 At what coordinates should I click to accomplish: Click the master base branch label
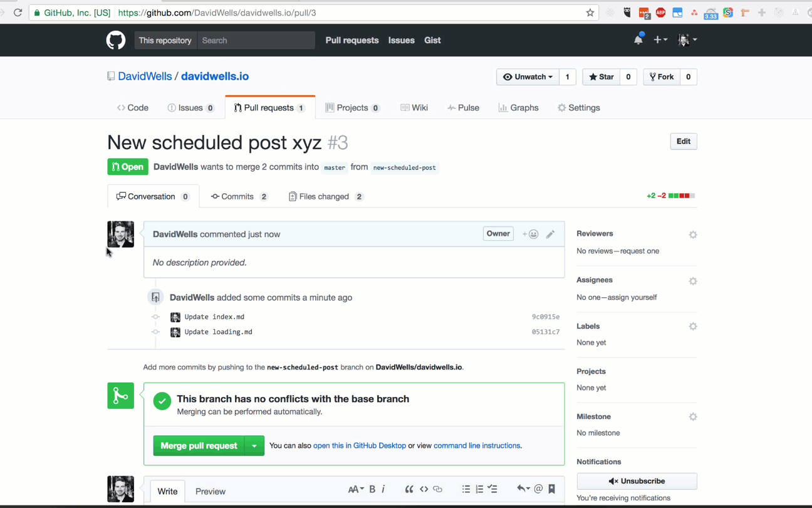(335, 167)
